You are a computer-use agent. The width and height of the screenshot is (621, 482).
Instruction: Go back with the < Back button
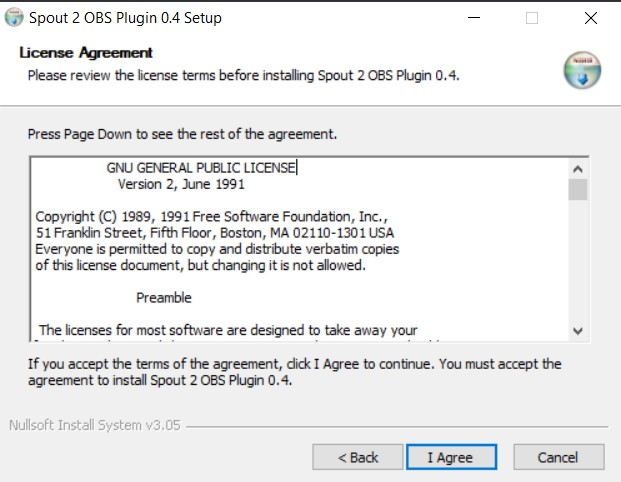(x=358, y=457)
